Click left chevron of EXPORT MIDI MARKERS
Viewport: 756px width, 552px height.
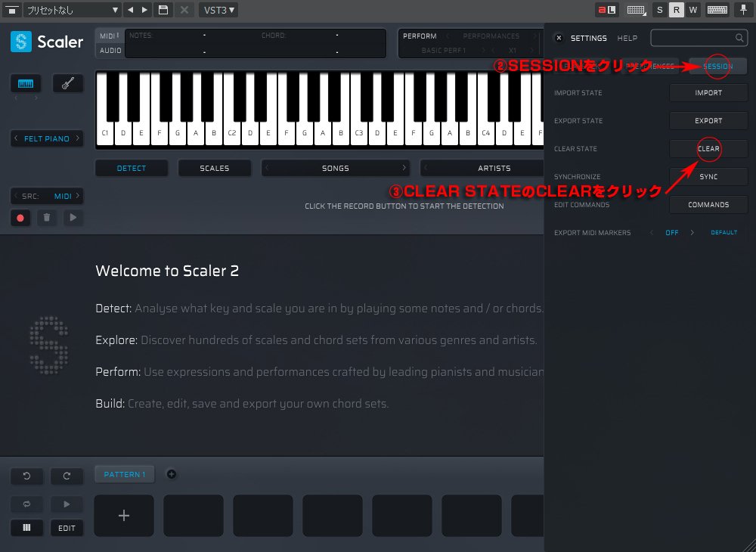tap(652, 232)
